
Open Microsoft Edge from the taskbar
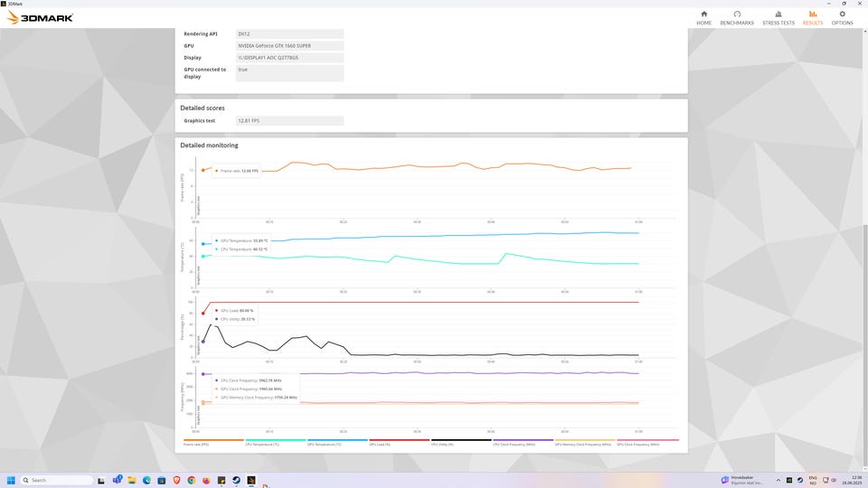coord(146,480)
